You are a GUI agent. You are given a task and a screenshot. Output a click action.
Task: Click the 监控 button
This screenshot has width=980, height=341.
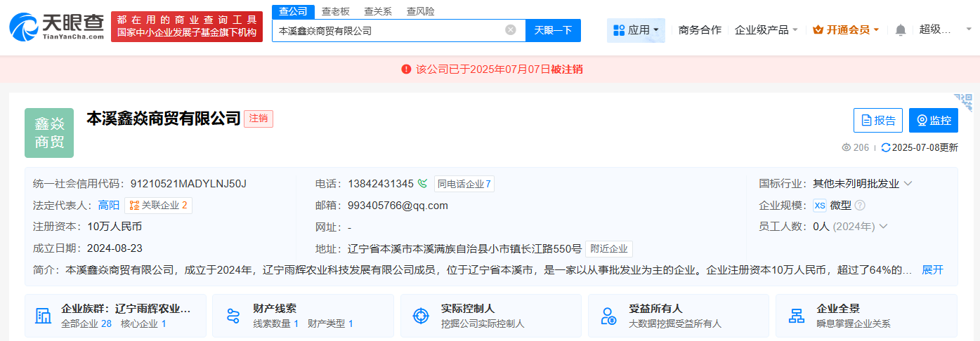point(934,121)
